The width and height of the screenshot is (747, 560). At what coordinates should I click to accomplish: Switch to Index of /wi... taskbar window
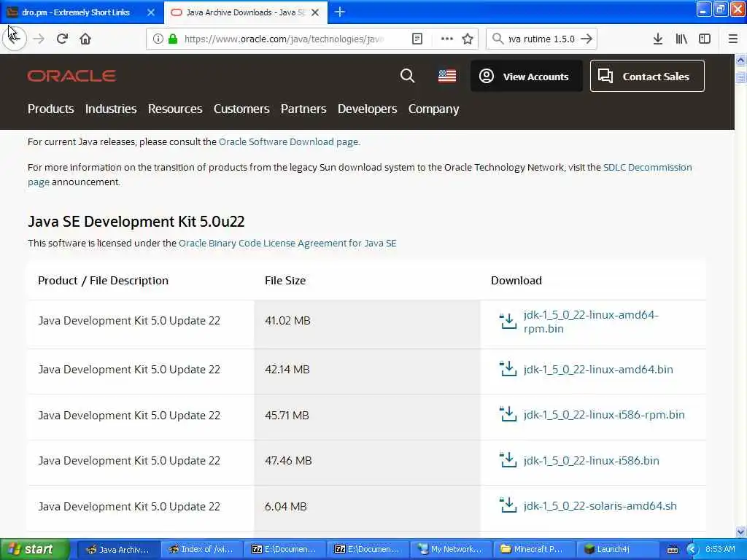[x=201, y=549]
